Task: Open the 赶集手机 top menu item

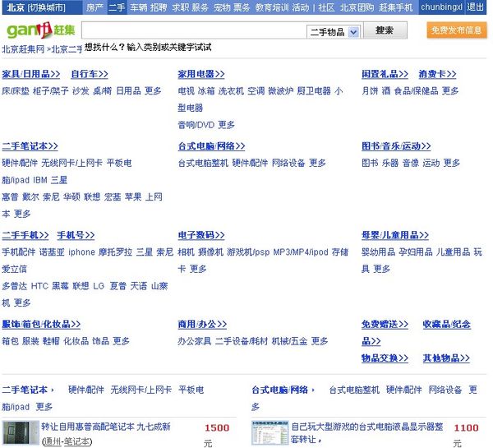Action: point(396,7)
